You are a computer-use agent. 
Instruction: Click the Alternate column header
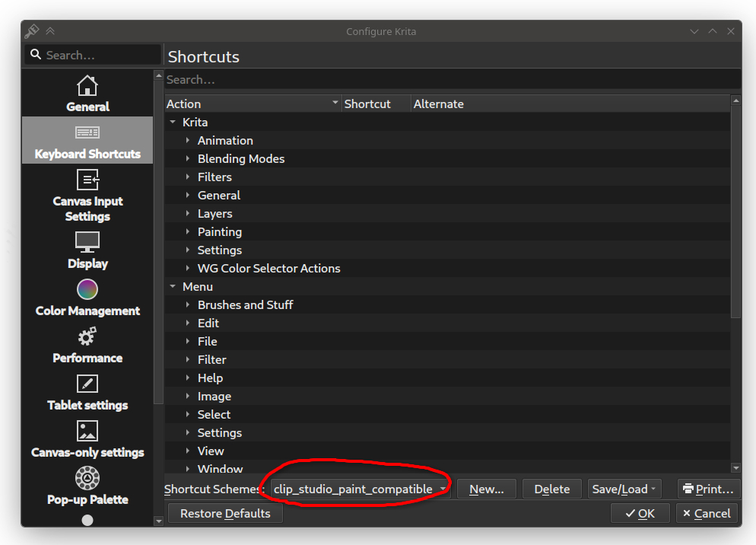pyautogui.click(x=571, y=104)
